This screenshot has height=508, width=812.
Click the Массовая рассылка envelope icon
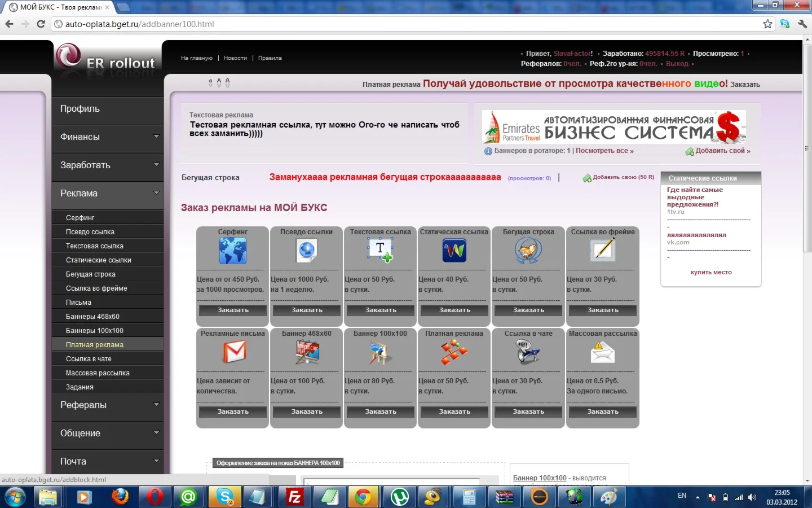(603, 353)
